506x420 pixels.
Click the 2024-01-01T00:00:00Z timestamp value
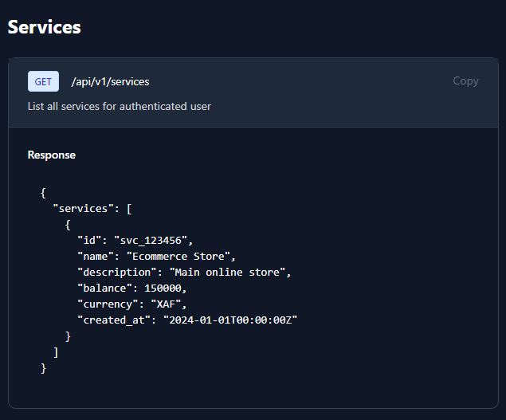pos(230,320)
